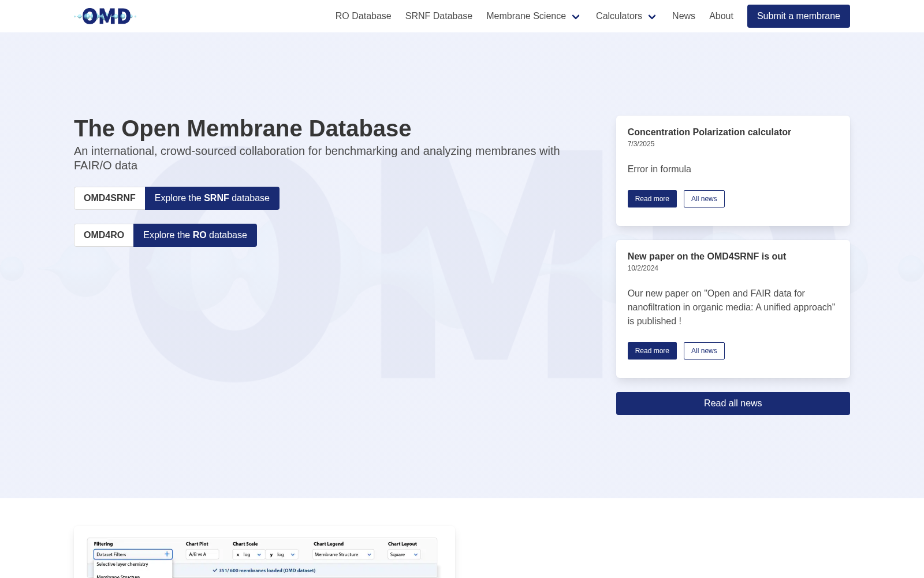Click the OMD logo in the header

tap(105, 16)
